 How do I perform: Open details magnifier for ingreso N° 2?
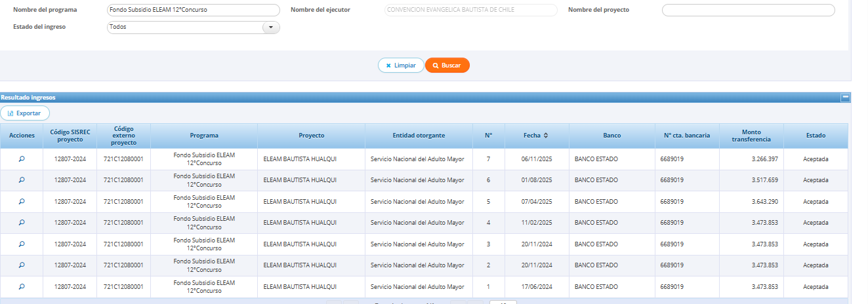point(22,265)
